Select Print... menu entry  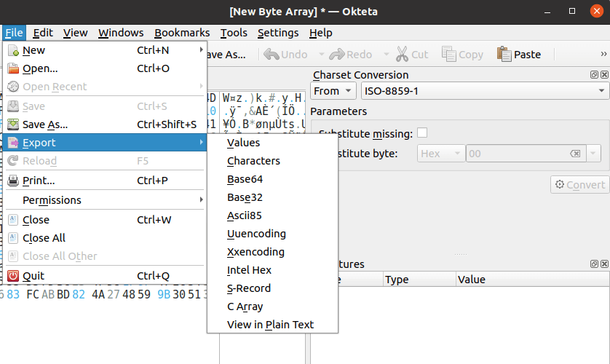click(x=105, y=181)
